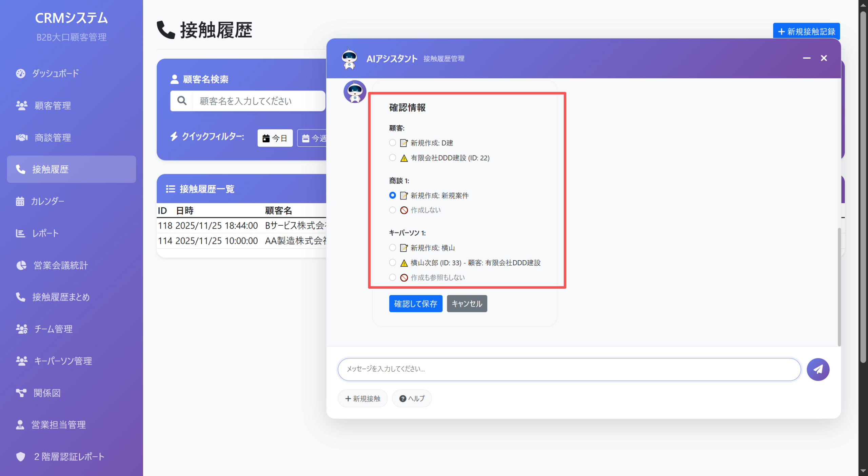Open 関係図 from the sidebar
This screenshot has width=868, height=476.
pos(46,393)
